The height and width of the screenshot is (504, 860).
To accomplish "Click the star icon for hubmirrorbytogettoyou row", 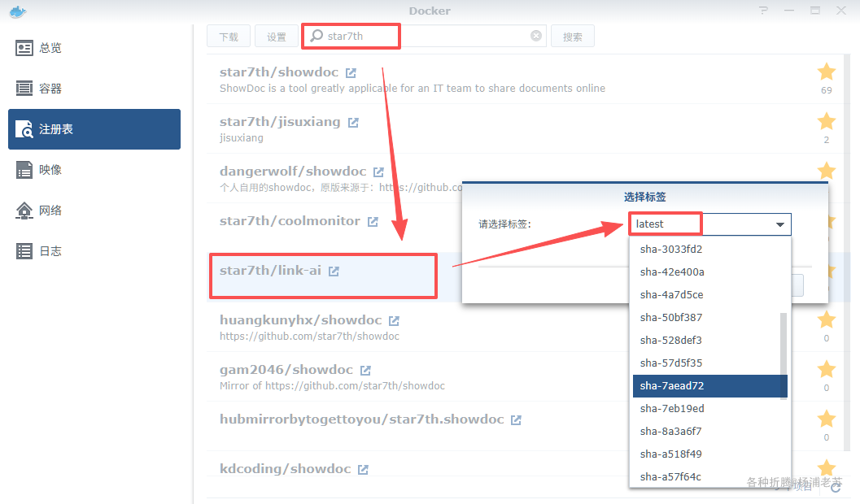I will point(826,419).
